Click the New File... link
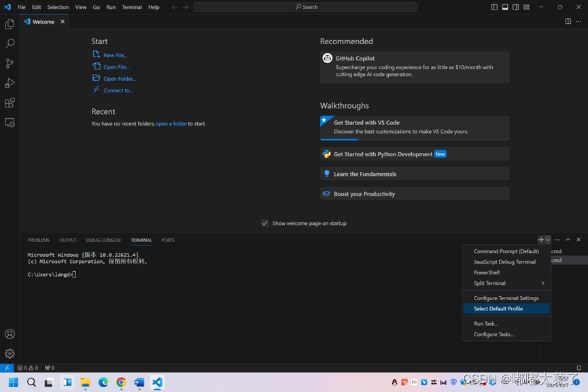This screenshot has height=392, width=588. click(115, 55)
